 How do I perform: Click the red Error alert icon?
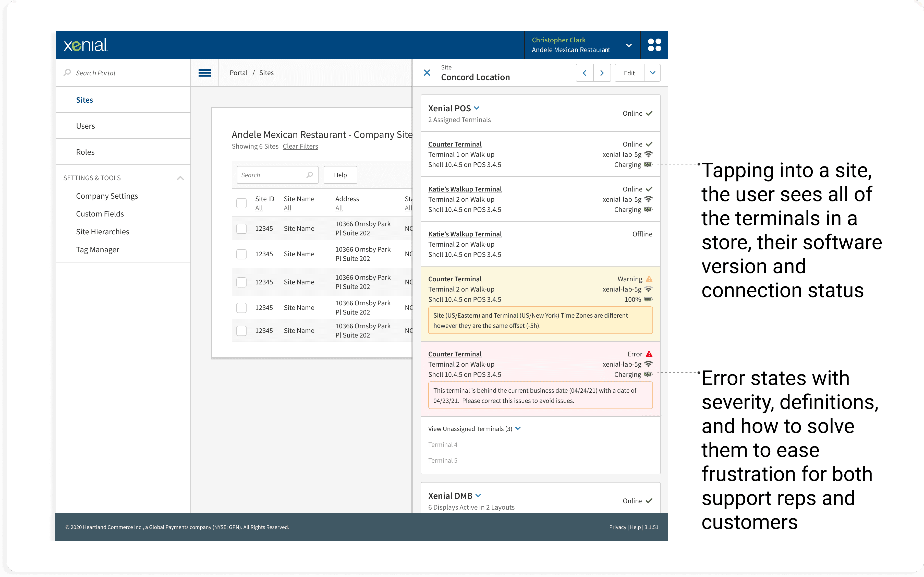tap(649, 354)
